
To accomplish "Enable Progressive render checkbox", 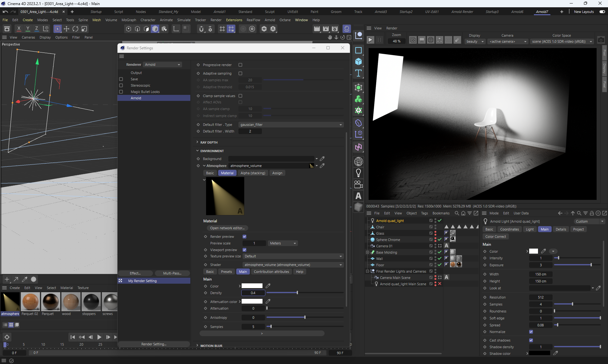I will tap(240, 65).
